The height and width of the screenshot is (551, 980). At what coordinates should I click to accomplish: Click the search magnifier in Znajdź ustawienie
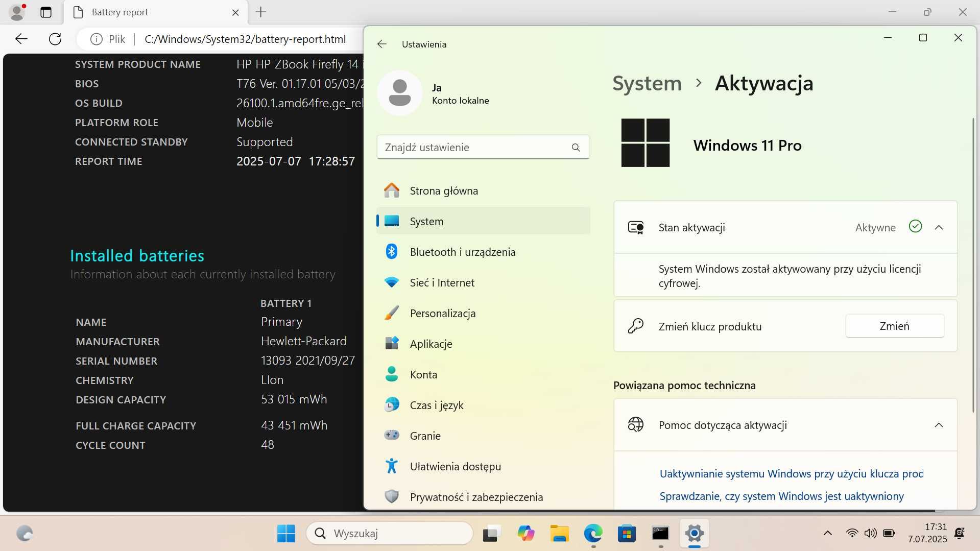click(576, 148)
